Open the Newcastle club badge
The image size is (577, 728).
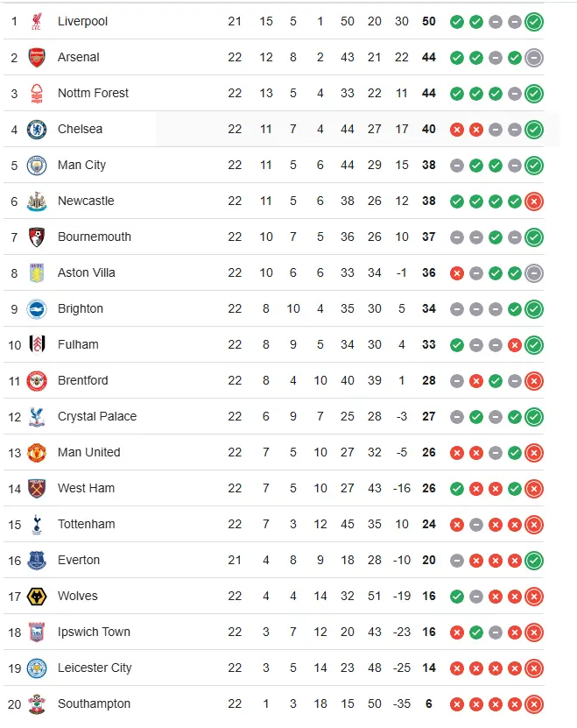[37, 201]
